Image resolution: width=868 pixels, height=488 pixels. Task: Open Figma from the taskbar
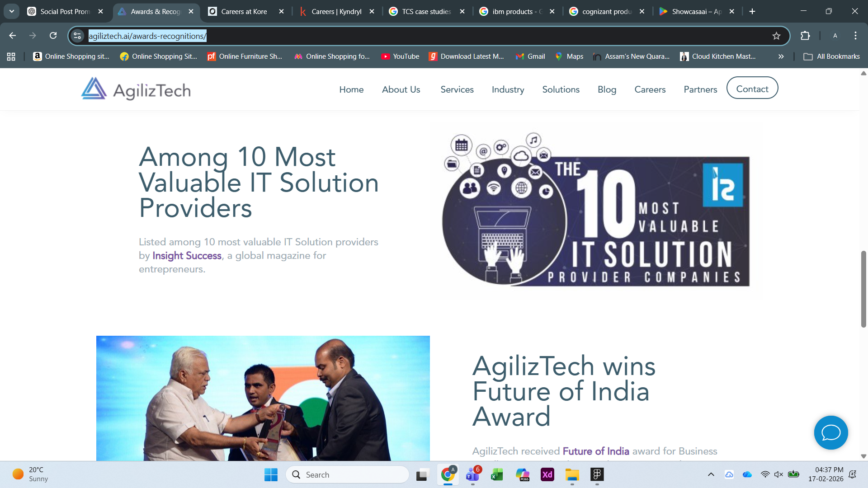pos(597,474)
